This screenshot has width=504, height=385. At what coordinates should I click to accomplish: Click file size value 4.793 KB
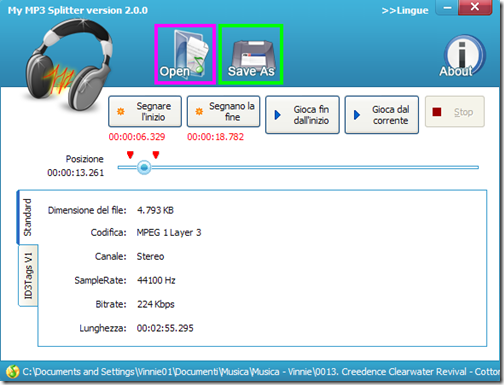tap(155, 210)
